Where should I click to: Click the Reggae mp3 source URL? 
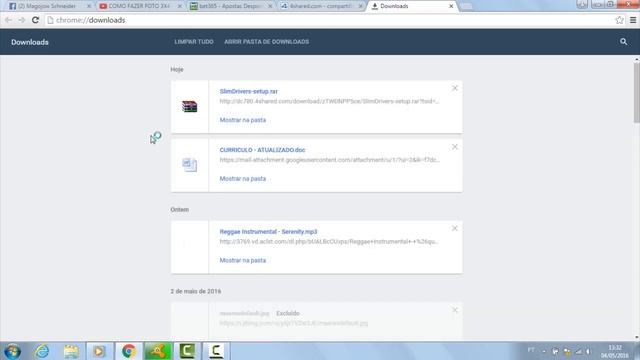coord(329,242)
